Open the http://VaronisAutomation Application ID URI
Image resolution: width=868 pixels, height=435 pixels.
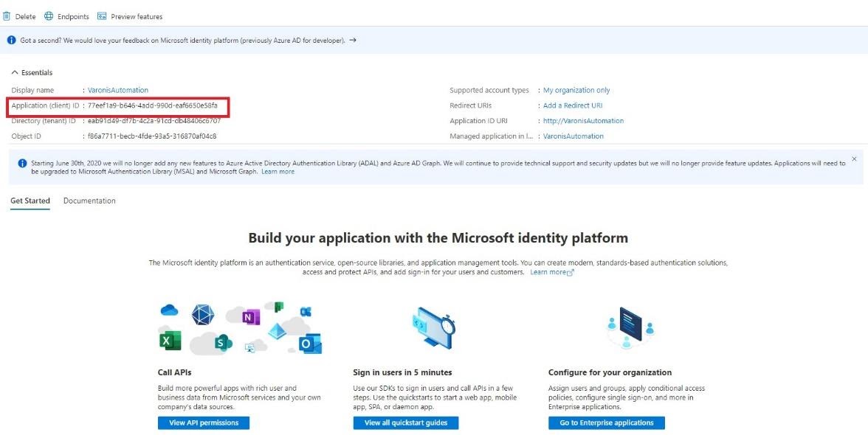point(583,120)
